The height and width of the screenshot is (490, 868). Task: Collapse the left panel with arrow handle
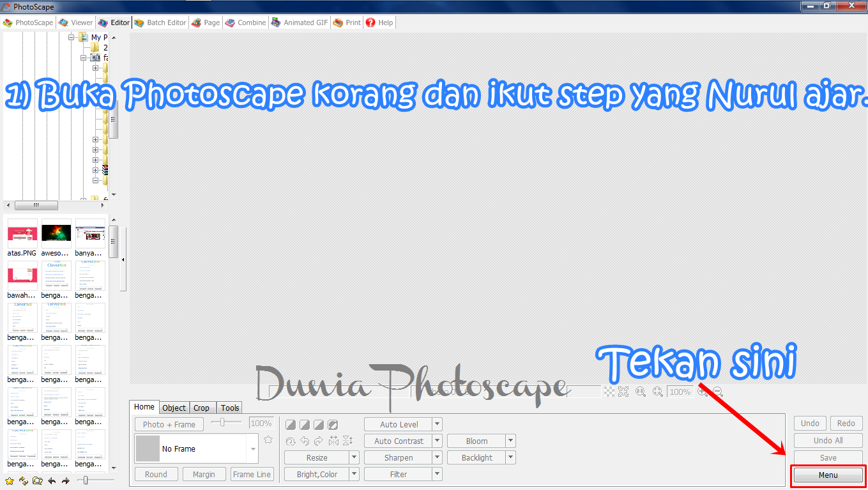coord(123,260)
